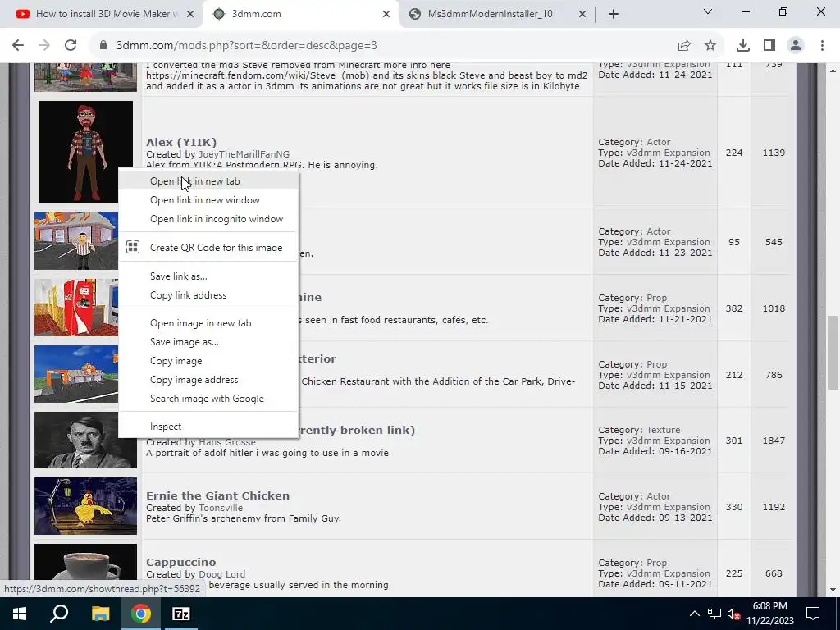The width and height of the screenshot is (840, 630).
Task: Choose Open link in new window
Action: point(208,200)
